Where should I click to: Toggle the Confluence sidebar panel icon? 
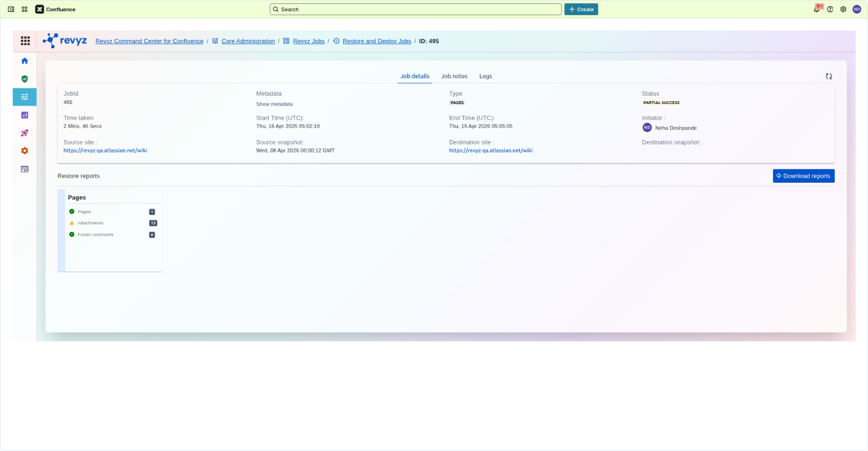point(11,10)
